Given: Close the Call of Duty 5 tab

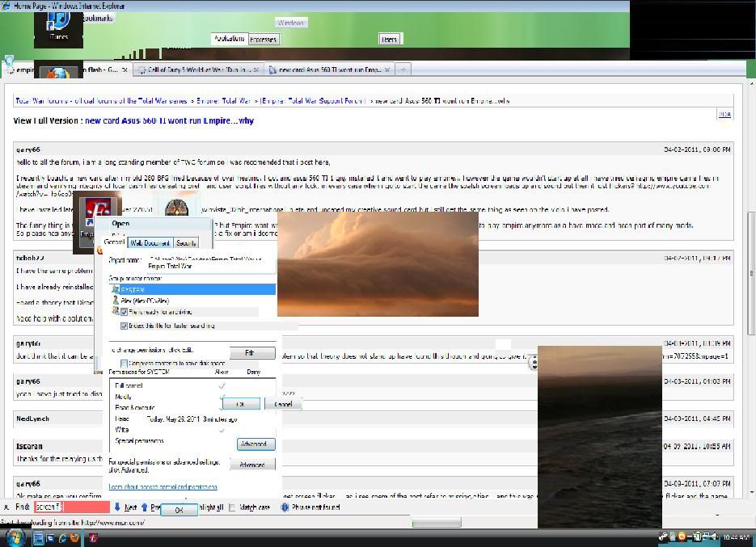Looking at the screenshot, I should pyautogui.click(x=256, y=70).
